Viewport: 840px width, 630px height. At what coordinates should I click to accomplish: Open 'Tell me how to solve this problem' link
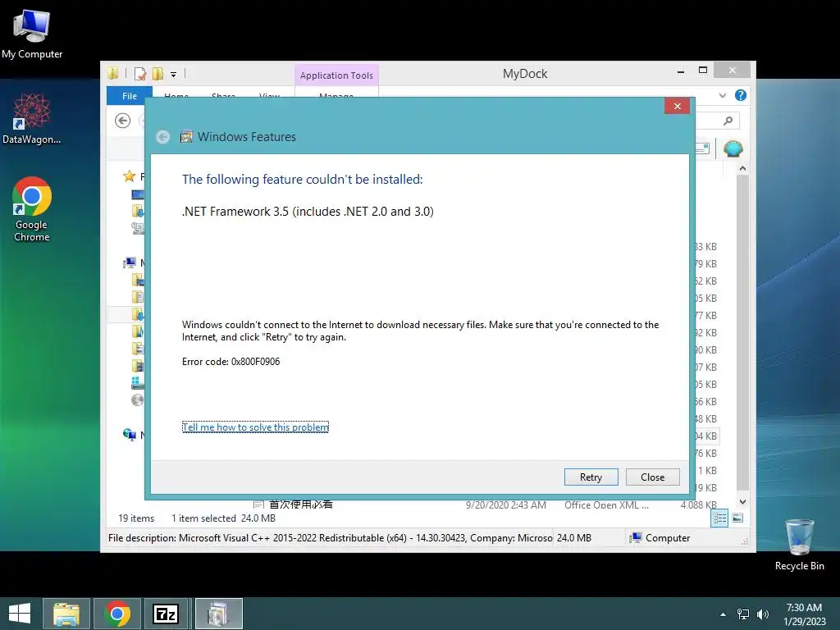pyautogui.click(x=256, y=427)
